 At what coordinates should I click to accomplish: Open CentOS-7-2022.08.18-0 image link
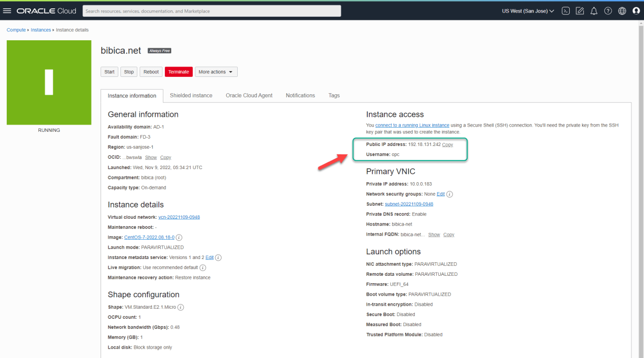coord(149,237)
